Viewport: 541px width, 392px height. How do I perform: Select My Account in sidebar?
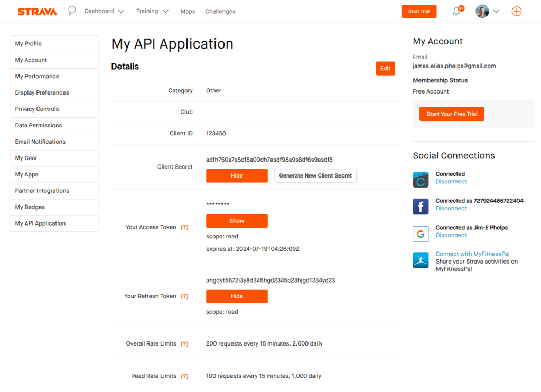tap(54, 60)
